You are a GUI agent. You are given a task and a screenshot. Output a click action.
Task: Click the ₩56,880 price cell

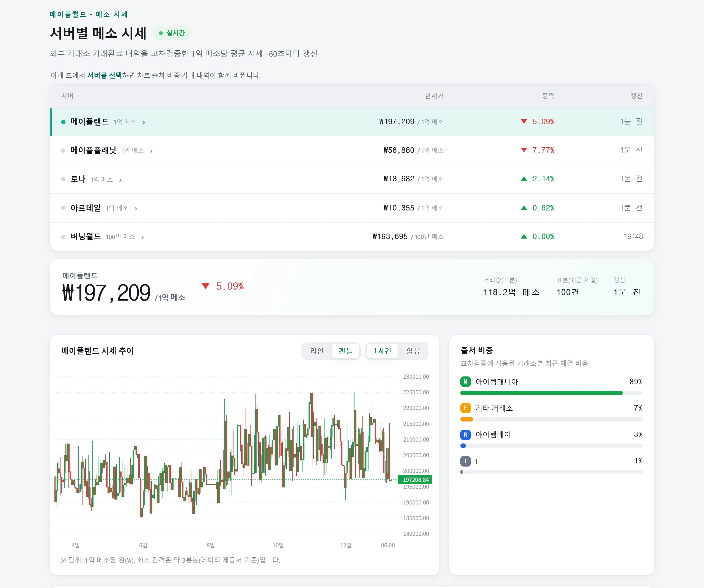[x=399, y=150]
